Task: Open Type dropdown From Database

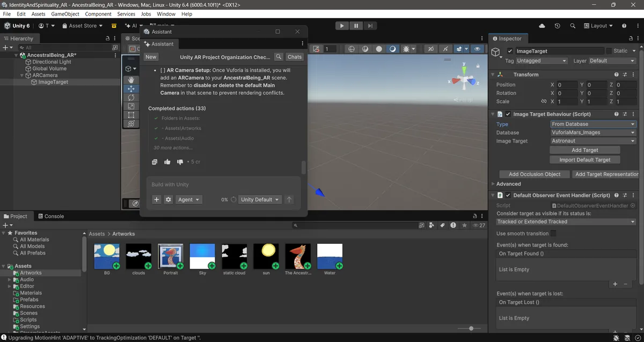Action: coord(593,124)
